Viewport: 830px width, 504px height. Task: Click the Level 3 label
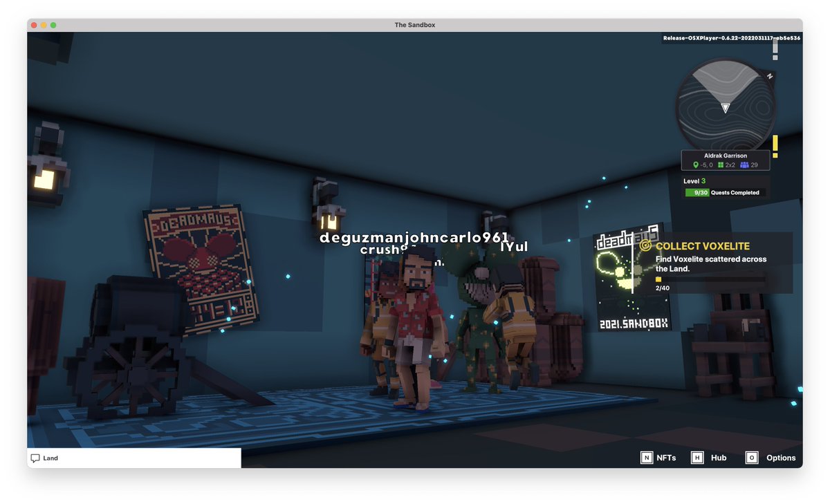tap(694, 181)
